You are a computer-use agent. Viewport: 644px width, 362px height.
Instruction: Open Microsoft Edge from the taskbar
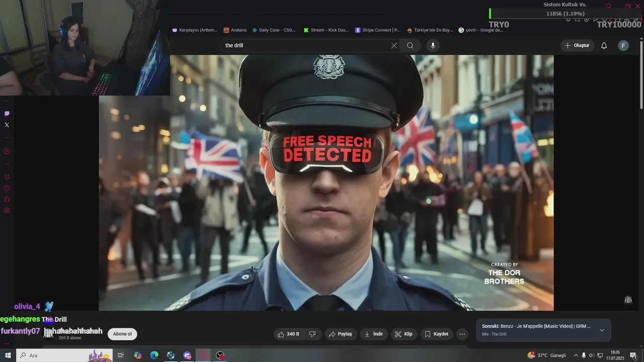154,355
